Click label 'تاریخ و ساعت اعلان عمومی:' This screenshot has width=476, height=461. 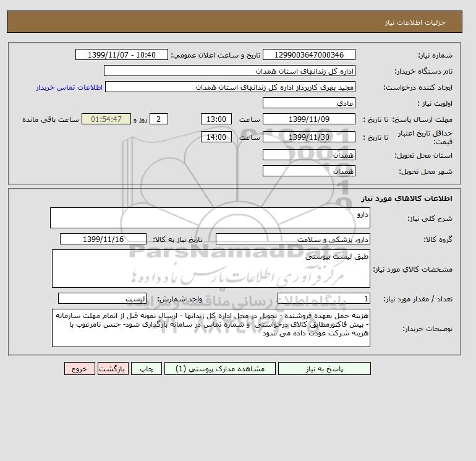216,55
